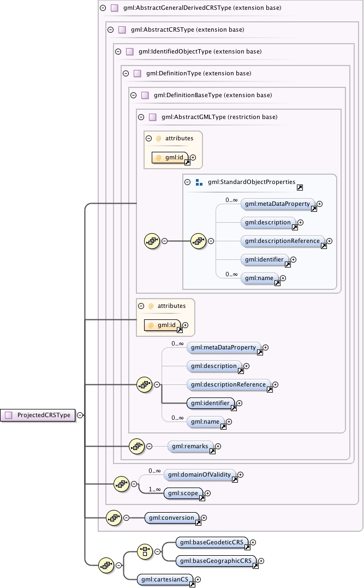Click the gml:AbstractCRSType type icon
364x588 pixels.
click(x=122, y=29)
